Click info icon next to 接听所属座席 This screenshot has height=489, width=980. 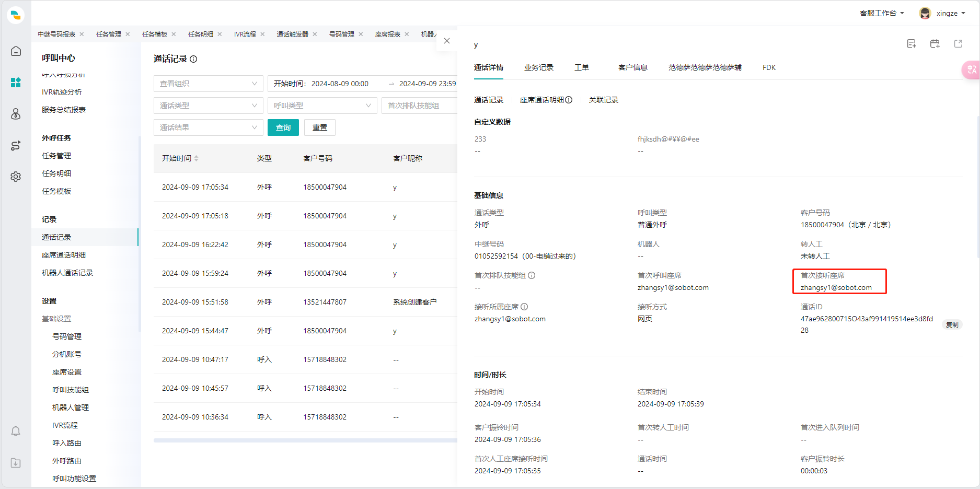524,307
